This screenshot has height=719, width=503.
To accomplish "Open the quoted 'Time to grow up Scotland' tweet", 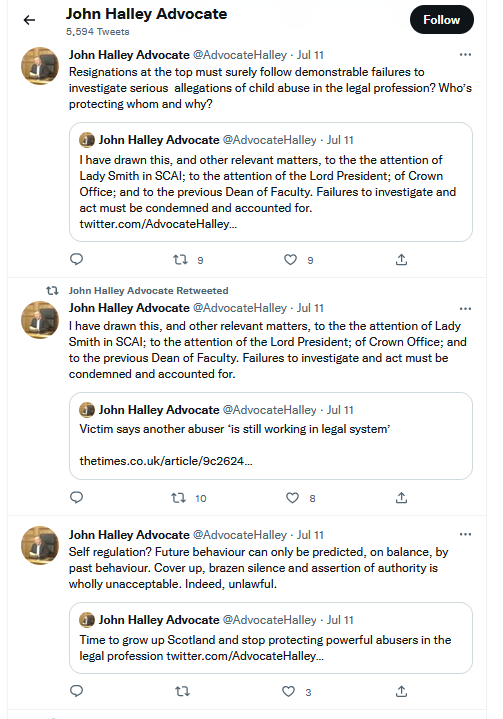I will click(x=271, y=638).
